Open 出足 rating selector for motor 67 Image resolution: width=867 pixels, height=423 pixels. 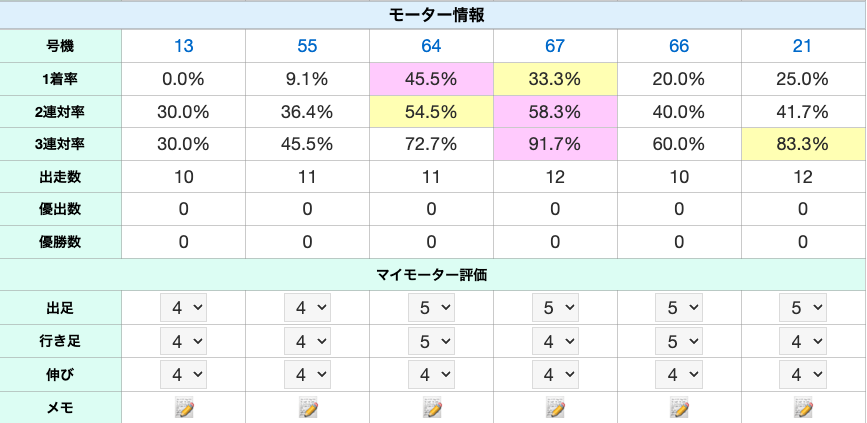pos(556,308)
